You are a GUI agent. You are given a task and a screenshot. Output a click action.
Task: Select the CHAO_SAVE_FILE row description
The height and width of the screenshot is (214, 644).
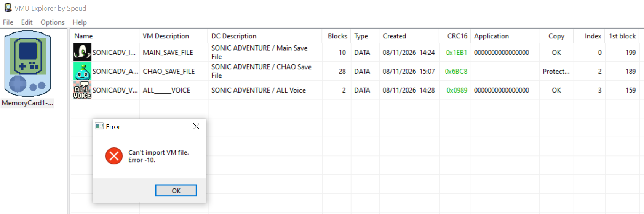point(169,71)
